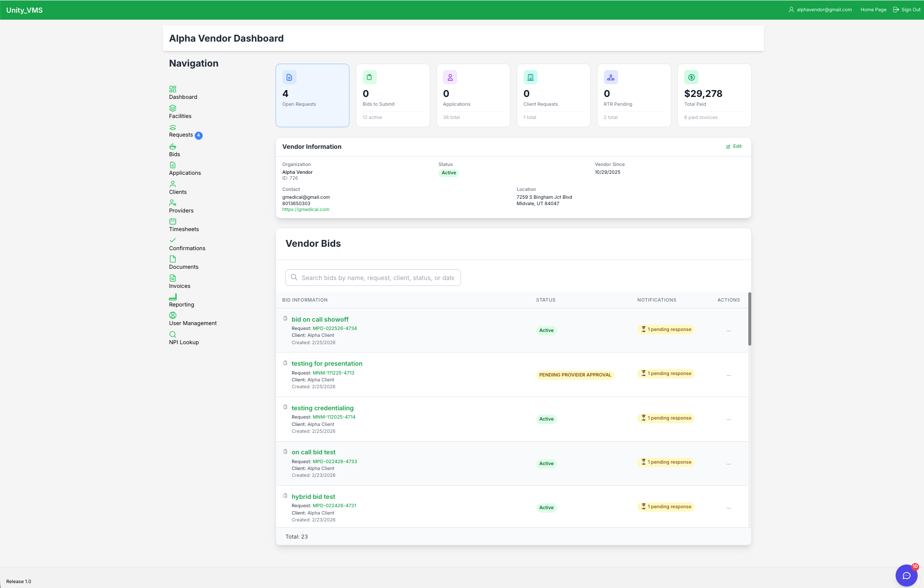The width and height of the screenshot is (924, 588).
Task: Click the Open Requests summary card
Action: click(x=312, y=95)
